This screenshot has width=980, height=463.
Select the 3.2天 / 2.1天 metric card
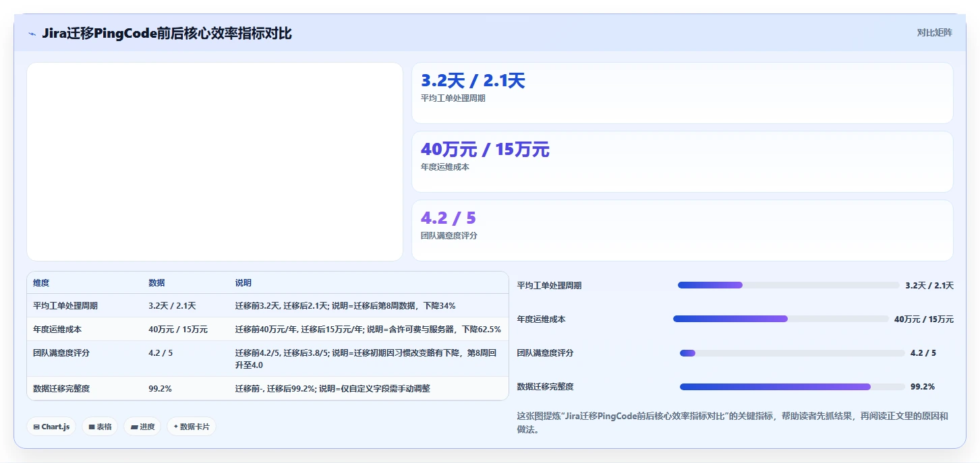point(682,93)
